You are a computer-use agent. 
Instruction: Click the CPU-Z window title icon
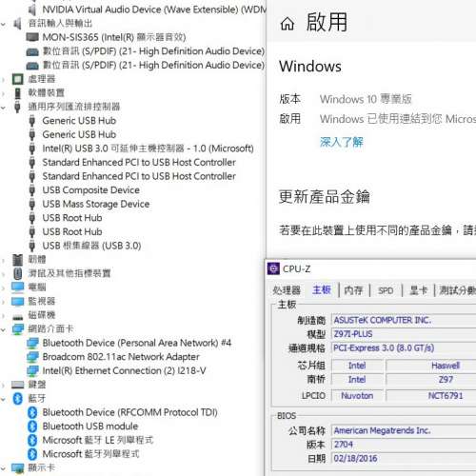point(273,268)
